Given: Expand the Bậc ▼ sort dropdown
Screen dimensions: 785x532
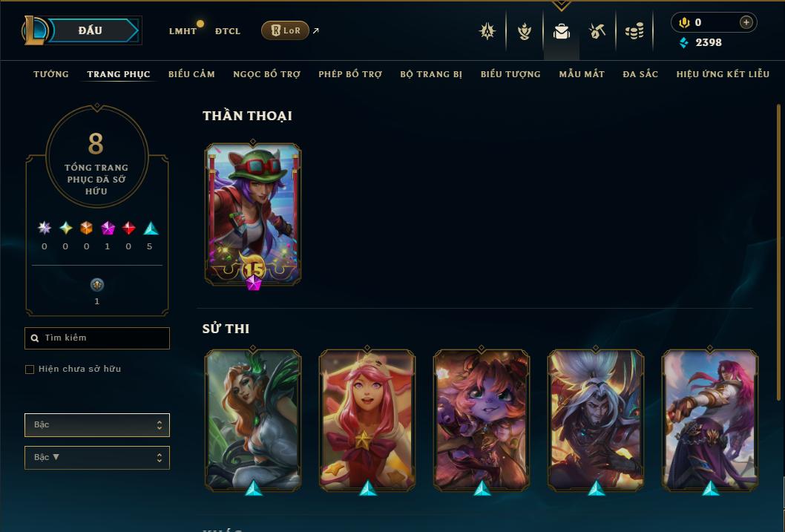Looking at the screenshot, I should (x=97, y=457).
